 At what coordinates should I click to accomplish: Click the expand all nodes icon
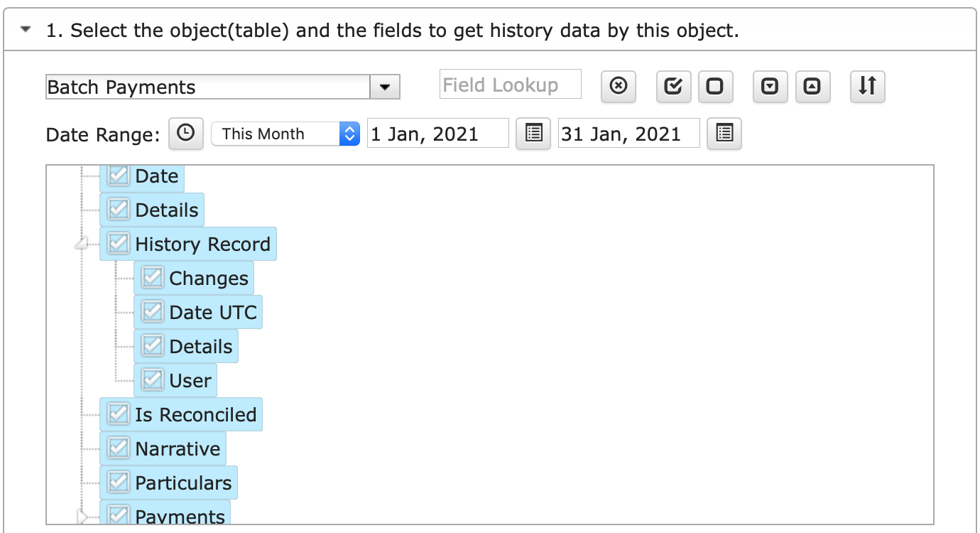click(x=770, y=87)
